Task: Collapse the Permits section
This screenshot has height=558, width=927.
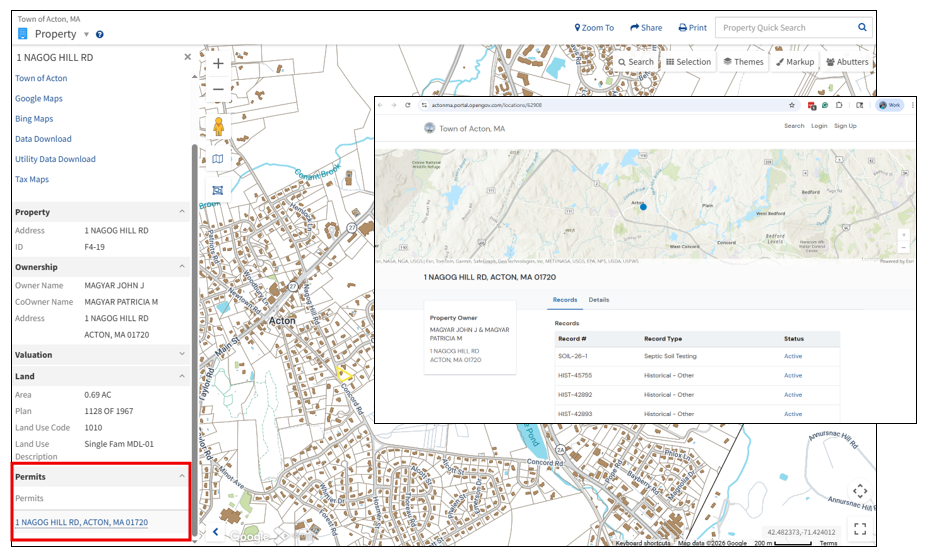Action: (181, 476)
